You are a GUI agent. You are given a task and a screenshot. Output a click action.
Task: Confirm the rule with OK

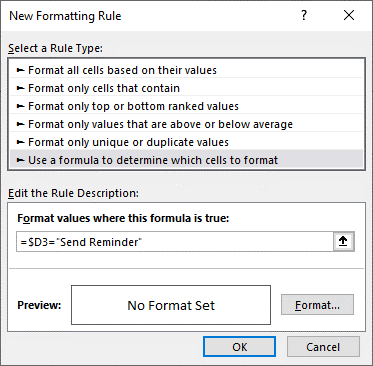[x=239, y=347]
